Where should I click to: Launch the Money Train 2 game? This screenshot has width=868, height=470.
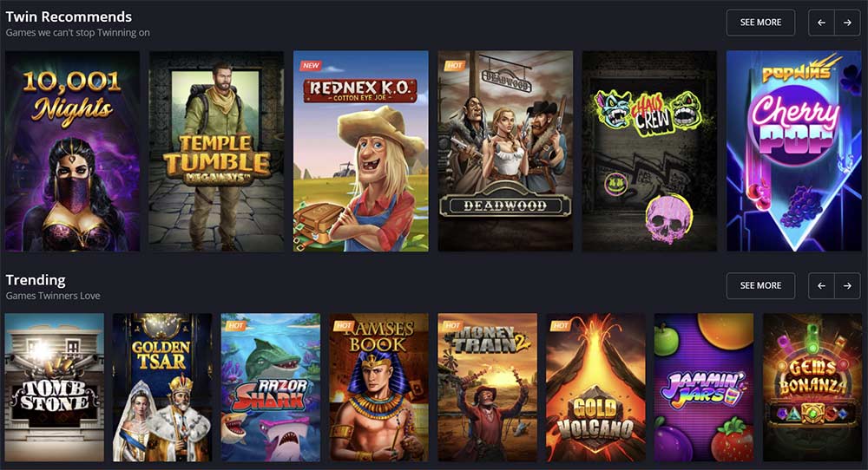click(x=487, y=388)
